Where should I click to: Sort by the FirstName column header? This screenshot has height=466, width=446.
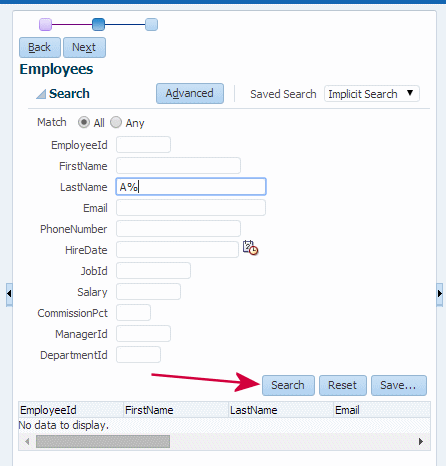(176, 410)
